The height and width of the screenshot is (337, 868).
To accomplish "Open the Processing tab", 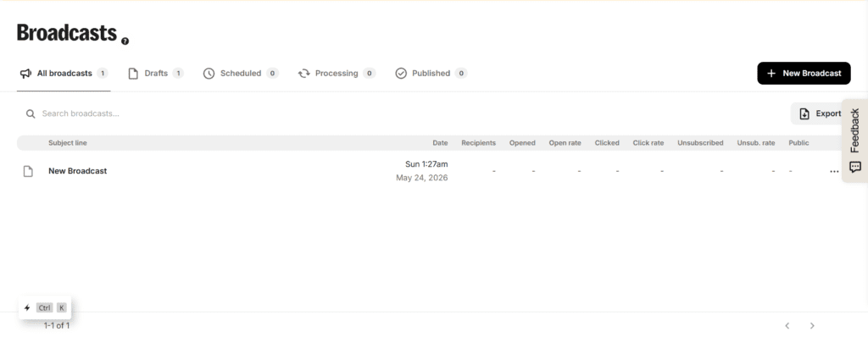I will (x=337, y=73).
